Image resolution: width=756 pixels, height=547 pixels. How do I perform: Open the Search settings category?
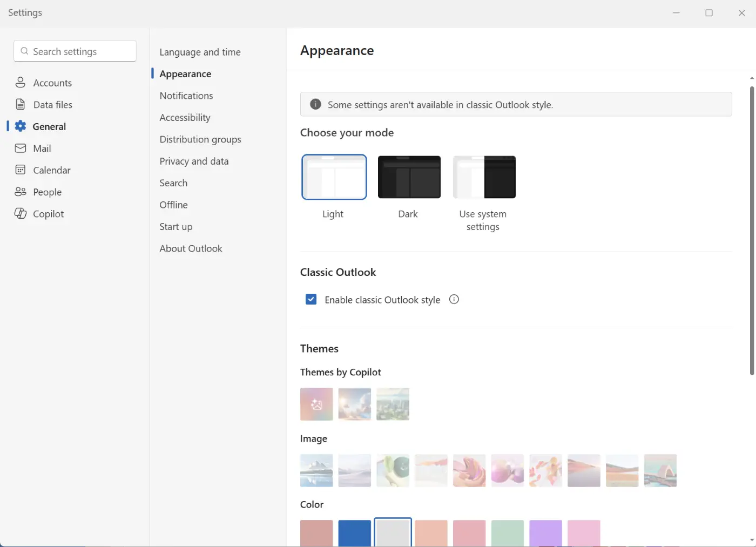click(x=173, y=183)
